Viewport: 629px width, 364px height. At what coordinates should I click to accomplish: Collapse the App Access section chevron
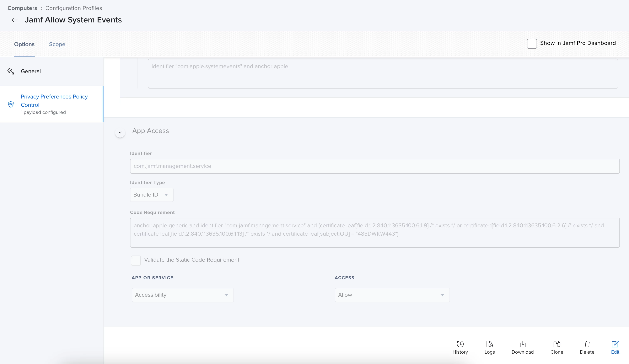(x=120, y=133)
